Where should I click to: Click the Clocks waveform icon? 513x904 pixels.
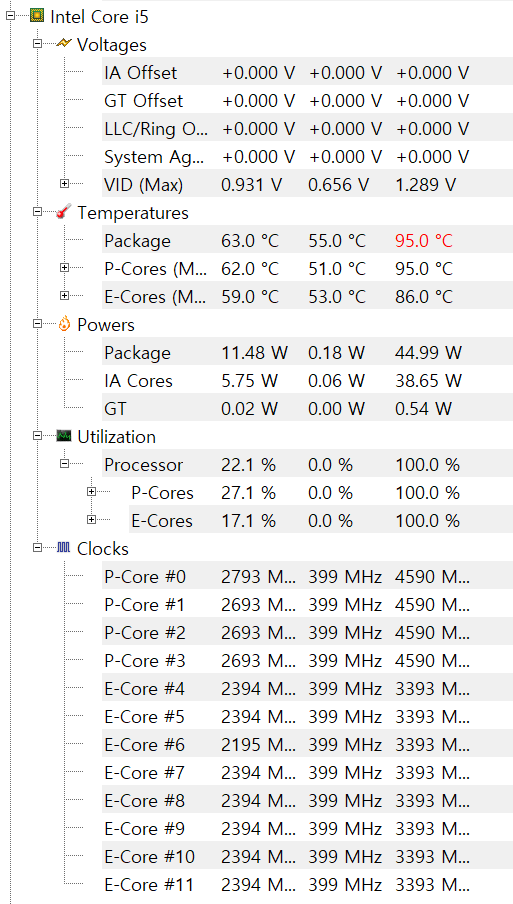[x=64, y=548]
